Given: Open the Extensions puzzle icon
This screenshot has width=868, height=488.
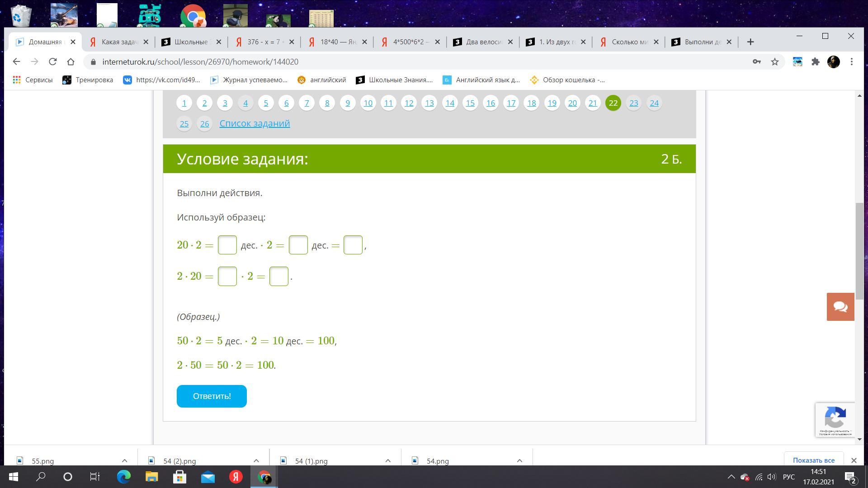Looking at the screenshot, I should tap(816, 62).
